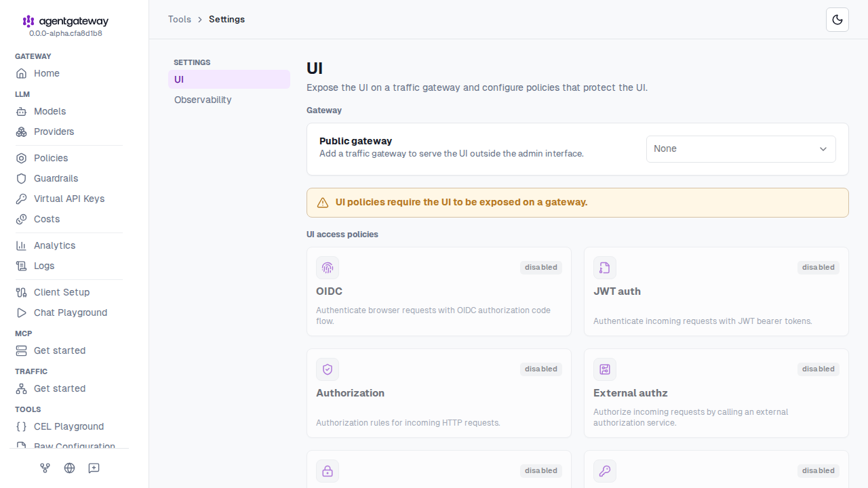Screen dimensions: 868x488
Task: Click the network nodes icon in the sidebar footer
Action: click(45, 468)
